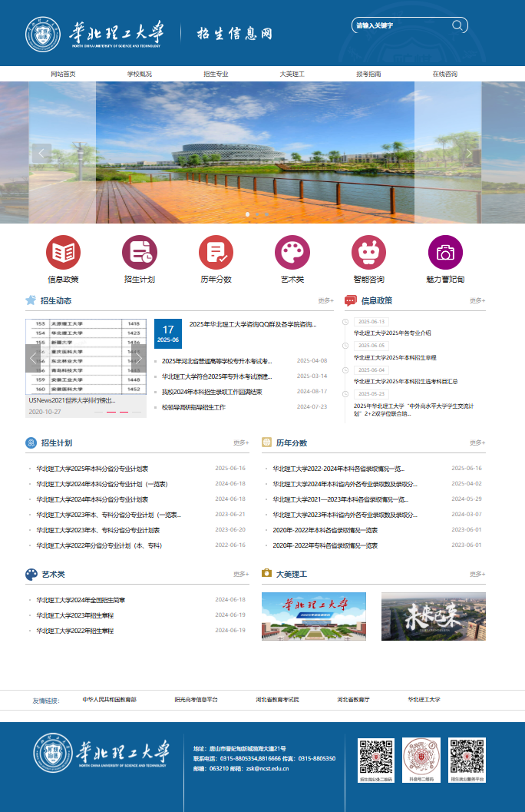Expand 更多+ beside 招生动态
Screen dimensions: 525x812
click(325, 300)
